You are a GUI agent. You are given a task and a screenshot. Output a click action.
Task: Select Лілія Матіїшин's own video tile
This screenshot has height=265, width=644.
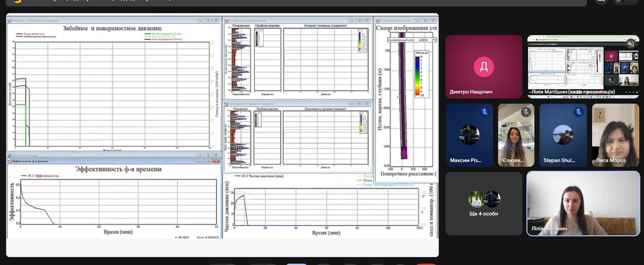[583, 204]
